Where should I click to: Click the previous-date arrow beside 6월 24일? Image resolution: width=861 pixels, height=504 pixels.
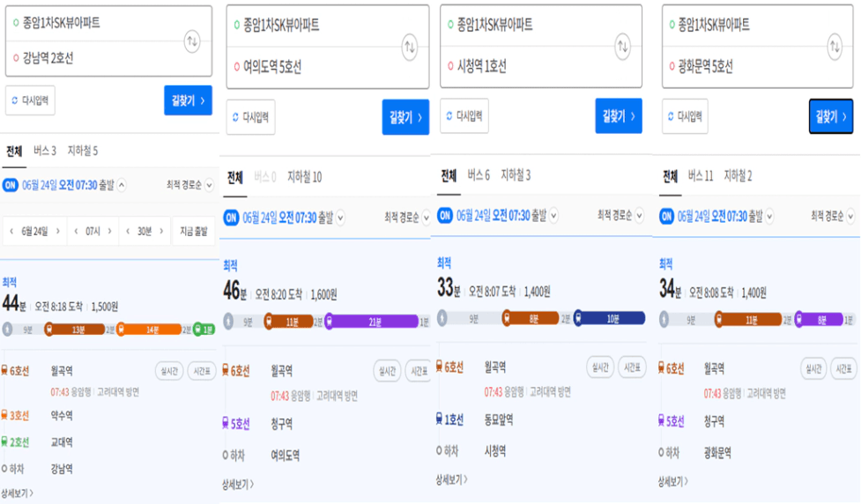coord(11,231)
